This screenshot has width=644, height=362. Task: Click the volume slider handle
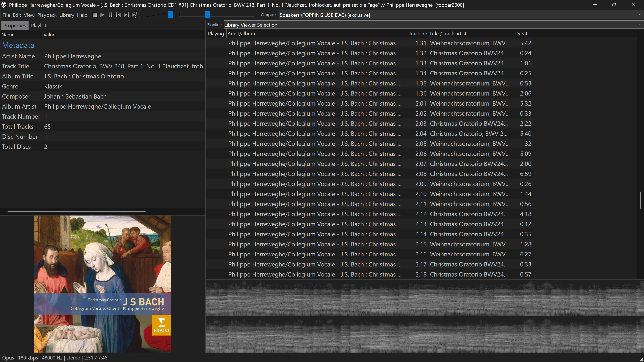point(170,15)
